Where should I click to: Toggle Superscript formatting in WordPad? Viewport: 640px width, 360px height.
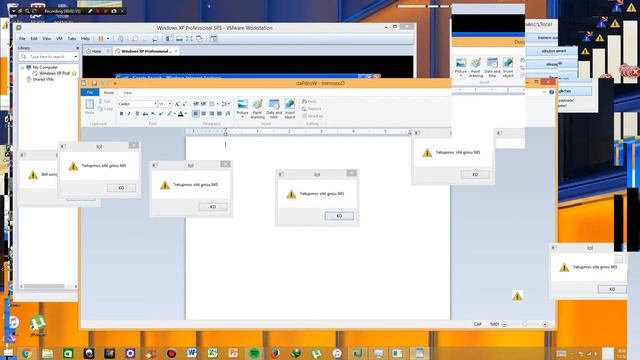[161, 113]
